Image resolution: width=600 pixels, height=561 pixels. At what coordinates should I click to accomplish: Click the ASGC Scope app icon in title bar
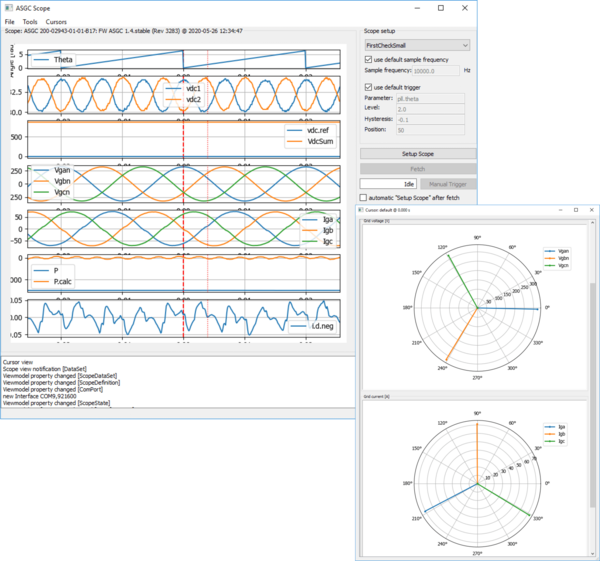[9, 7]
